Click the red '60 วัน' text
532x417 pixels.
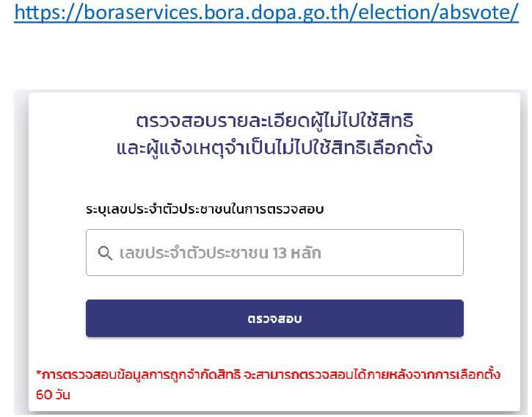click(53, 395)
